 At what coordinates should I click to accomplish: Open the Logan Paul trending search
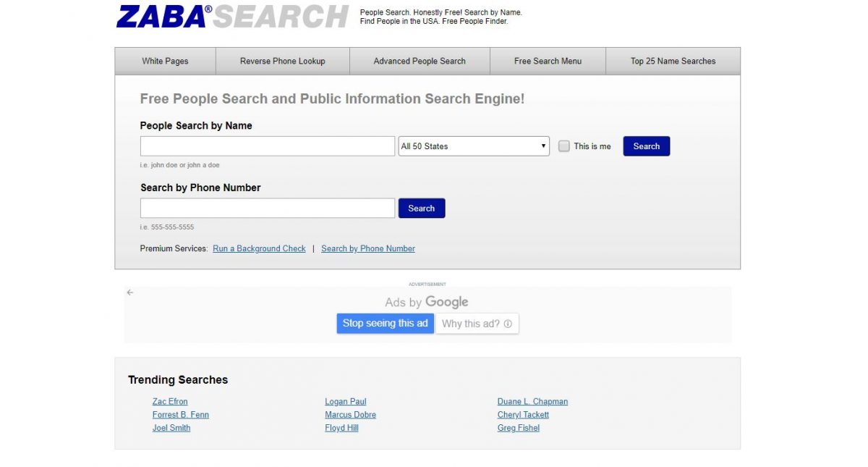(x=346, y=402)
